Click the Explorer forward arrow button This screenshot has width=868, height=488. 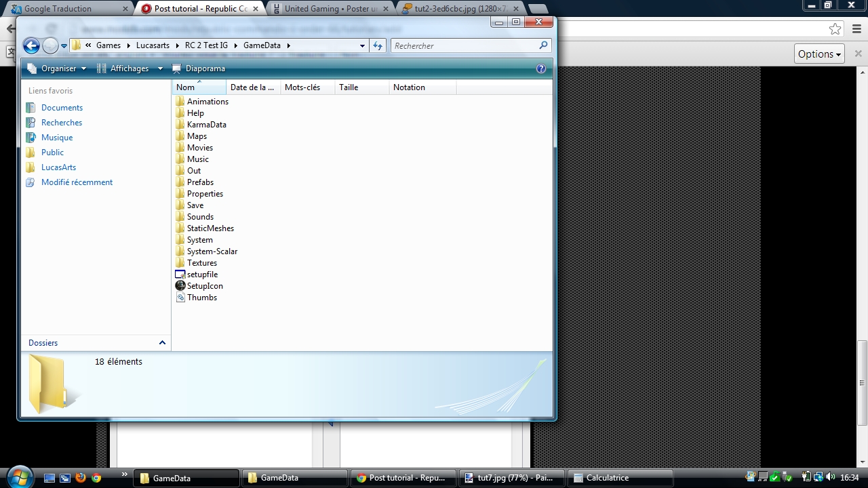50,45
